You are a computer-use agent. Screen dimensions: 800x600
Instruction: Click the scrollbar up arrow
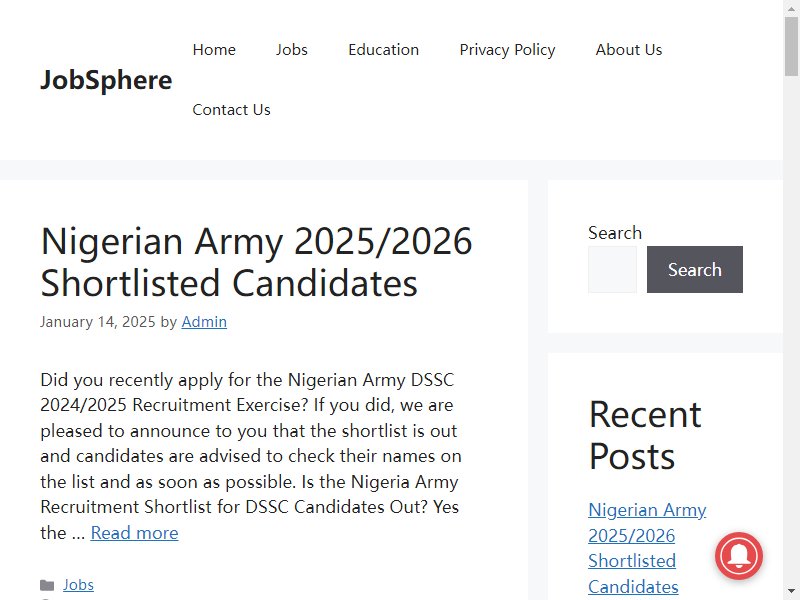791,8
